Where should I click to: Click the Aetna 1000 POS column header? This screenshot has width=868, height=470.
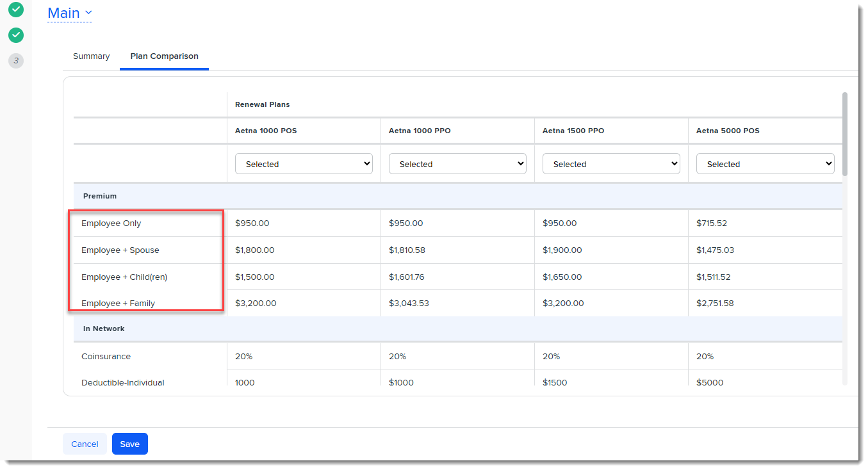coord(266,131)
